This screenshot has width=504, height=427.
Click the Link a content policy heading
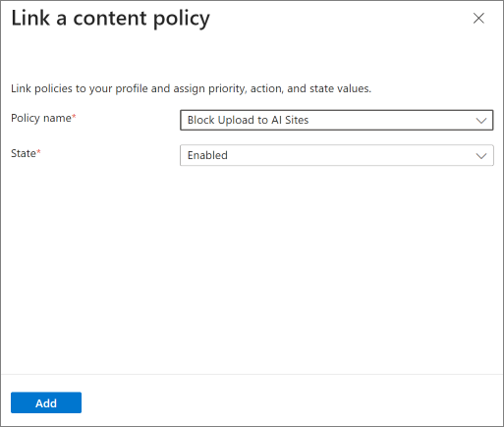point(110,19)
